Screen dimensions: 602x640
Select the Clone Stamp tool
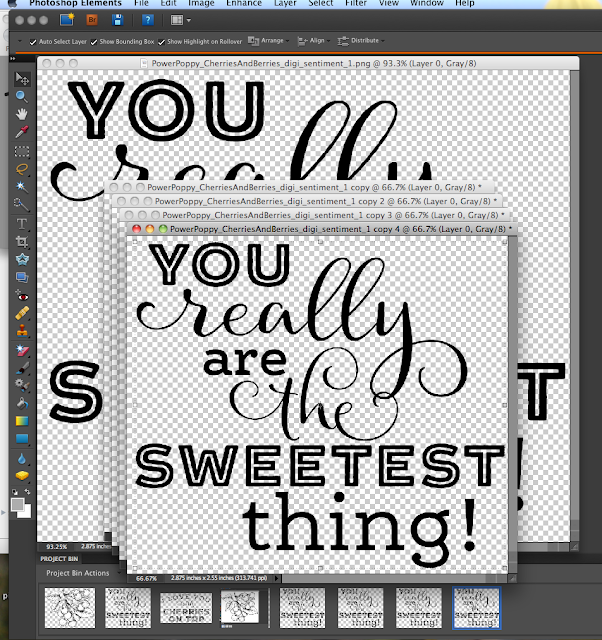coord(22,331)
